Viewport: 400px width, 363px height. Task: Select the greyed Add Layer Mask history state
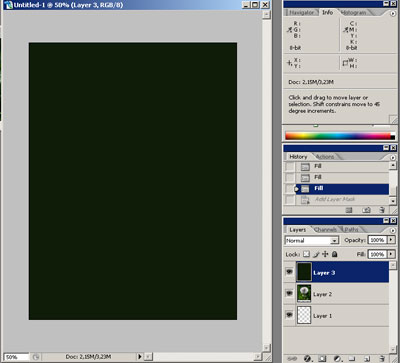tap(342, 200)
